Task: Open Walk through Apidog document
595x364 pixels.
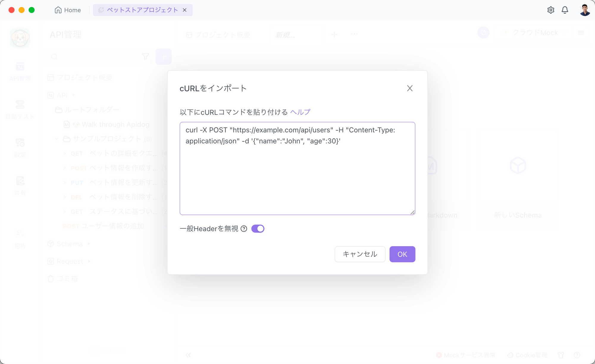Action: click(x=107, y=124)
